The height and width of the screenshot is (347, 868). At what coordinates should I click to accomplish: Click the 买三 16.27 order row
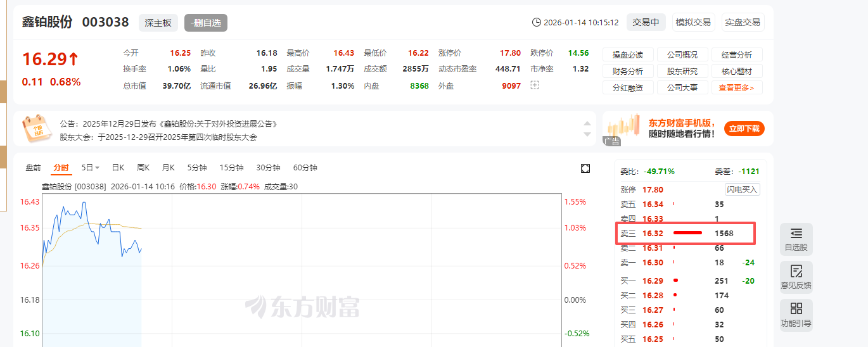(x=690, y=310)
